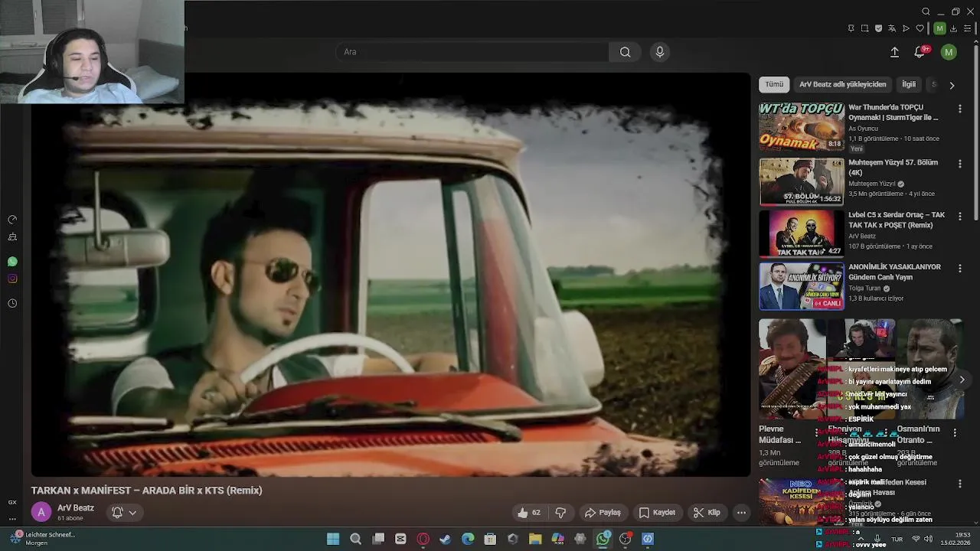The image size is (980, 551).
Task: Open notifications bell with 9+ badge
Action: tap(920, 52)
